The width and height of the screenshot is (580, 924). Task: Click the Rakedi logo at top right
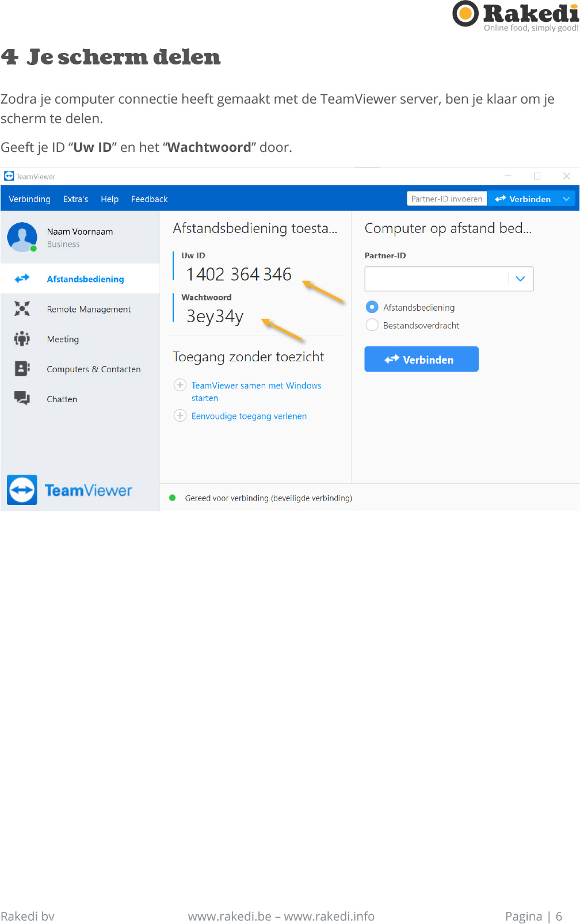pyautogui.click(x=516, y=16)
